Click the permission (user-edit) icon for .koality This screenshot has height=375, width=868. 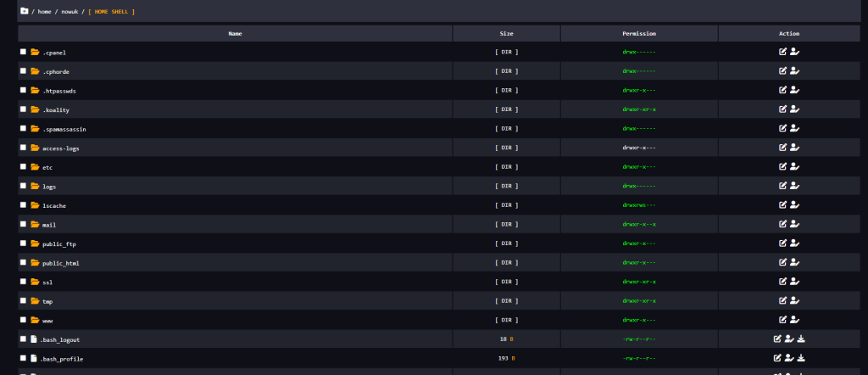(794, 109)
